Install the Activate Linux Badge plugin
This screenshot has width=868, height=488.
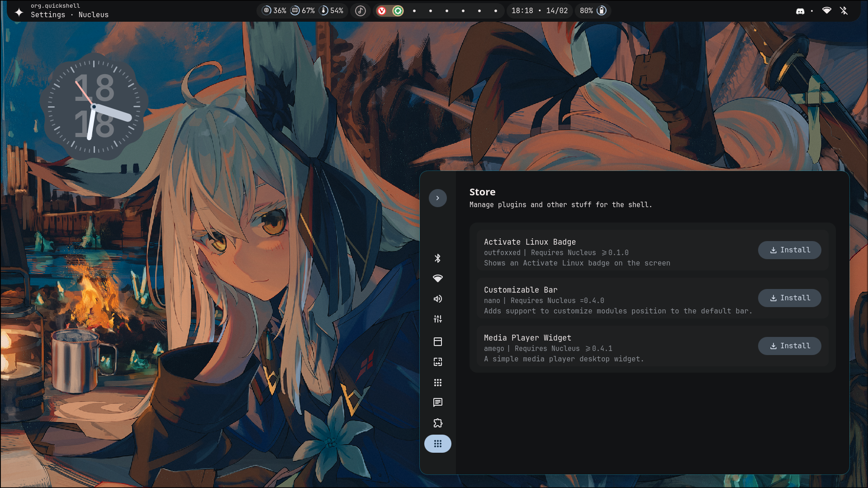[x=789, y=250]
